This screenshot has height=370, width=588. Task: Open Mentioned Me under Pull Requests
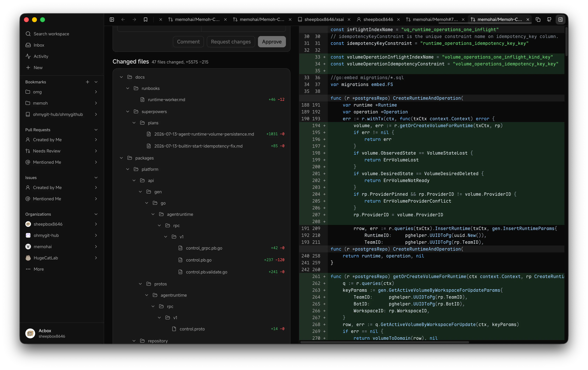click(x=62, y=162)
